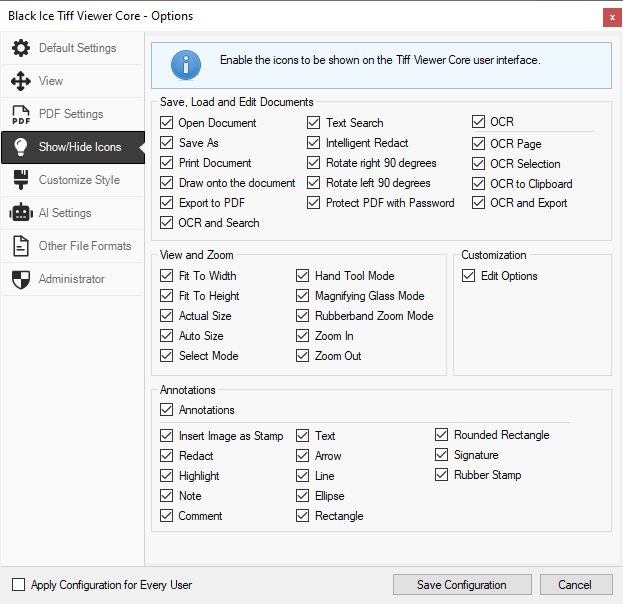The image size is (623, 604).
Task: Toggle Edit Options checkbox
Action: pos(468,275)
